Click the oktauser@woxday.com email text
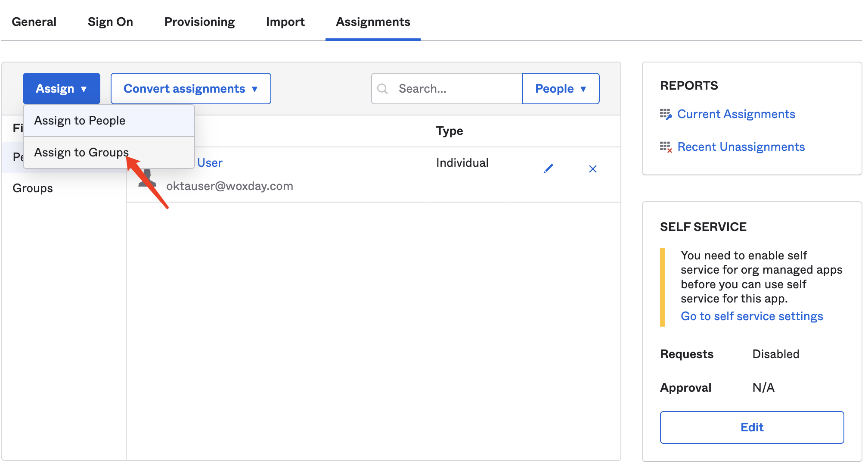 (229, 186)
